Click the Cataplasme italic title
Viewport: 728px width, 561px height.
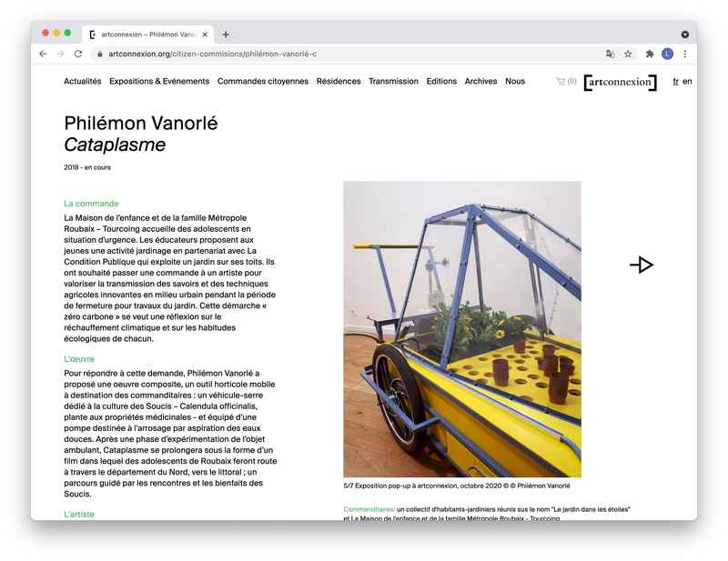point(115,145)
